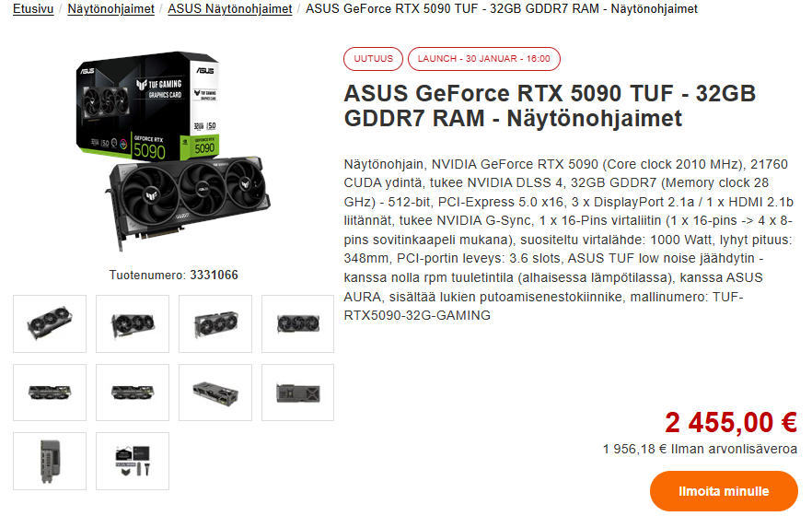
Task: Select third thumbnail showing card top angle
Action: 215,393
